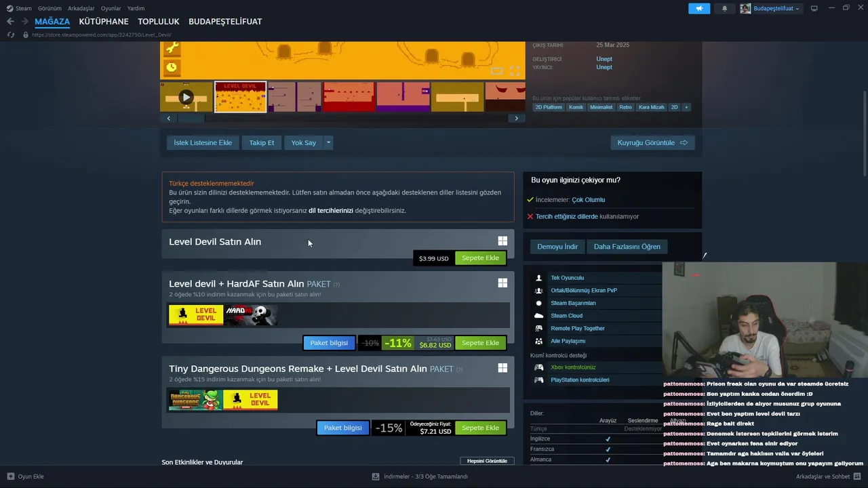Click the Aile Paylaşımı family icon

pyautogui.click(x=538, y=341)
